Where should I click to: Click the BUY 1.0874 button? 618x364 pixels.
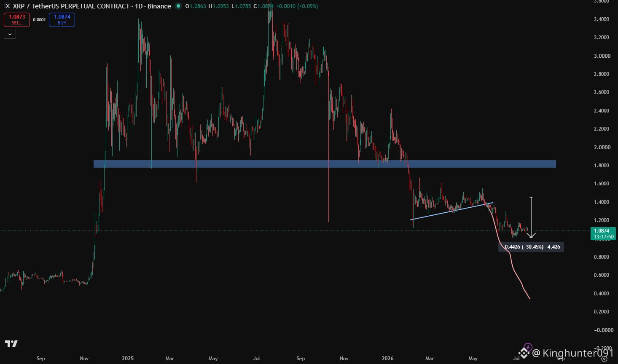point(62,19)
